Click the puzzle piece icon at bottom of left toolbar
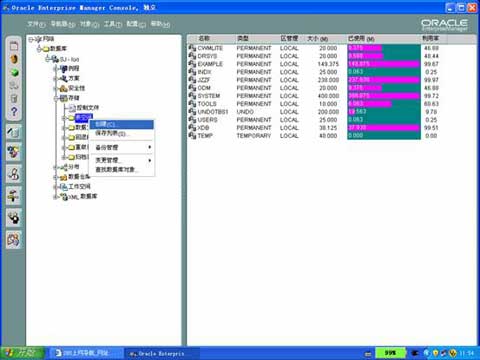The width and height of the screenshot is (480, 360). coord(14,239)
